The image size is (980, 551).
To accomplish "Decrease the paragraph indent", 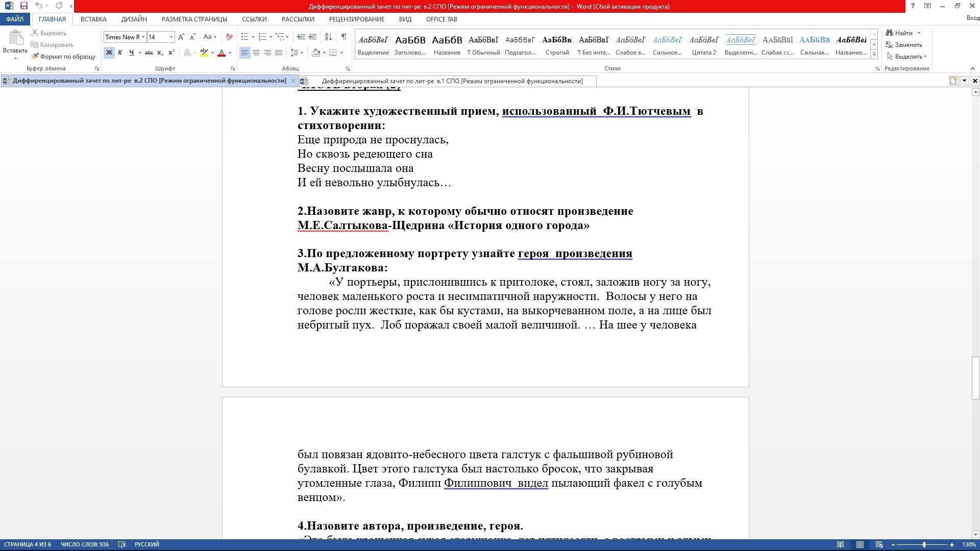I will 301,37.
